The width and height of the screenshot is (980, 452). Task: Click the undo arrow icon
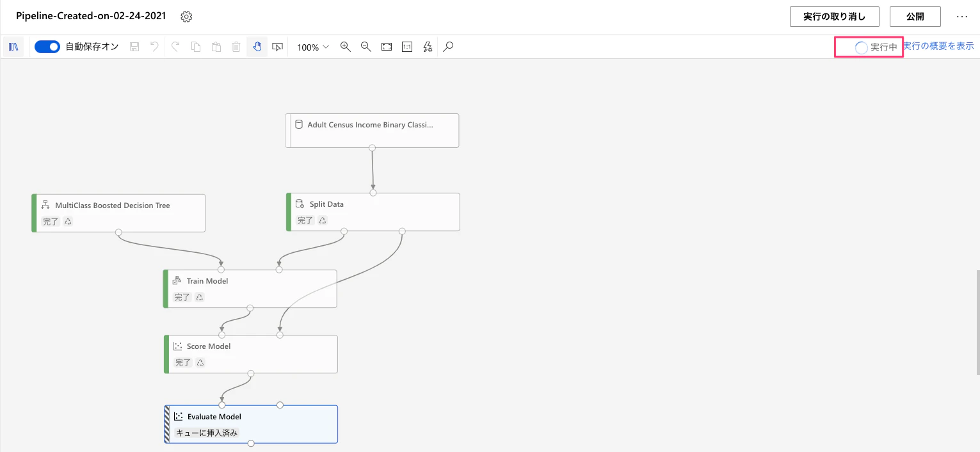point(154,47)
